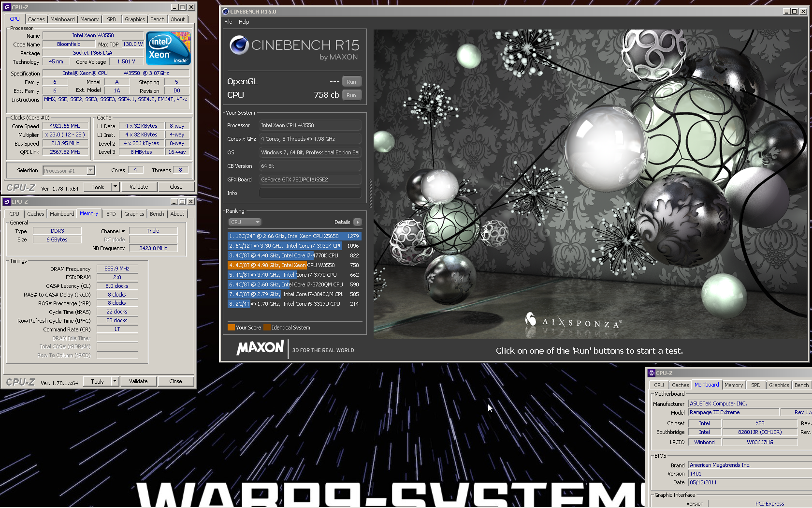Select highlighted ranking row Xeon CPU W3550
This screenshot has height=508, width=812.
pyautogui.click(x=294, y=265)
